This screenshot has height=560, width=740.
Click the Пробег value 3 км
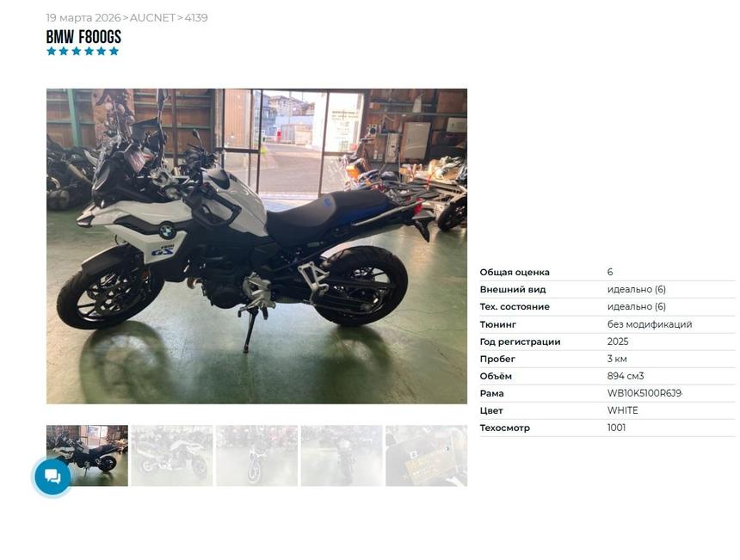[x=617, y=359]
